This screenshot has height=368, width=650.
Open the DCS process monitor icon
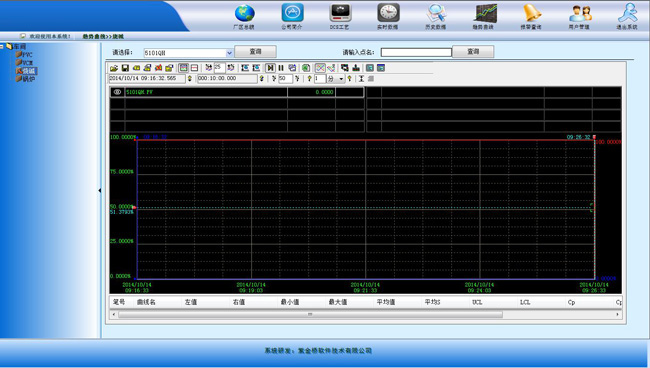pyautogui.click(x=340, y=13)
